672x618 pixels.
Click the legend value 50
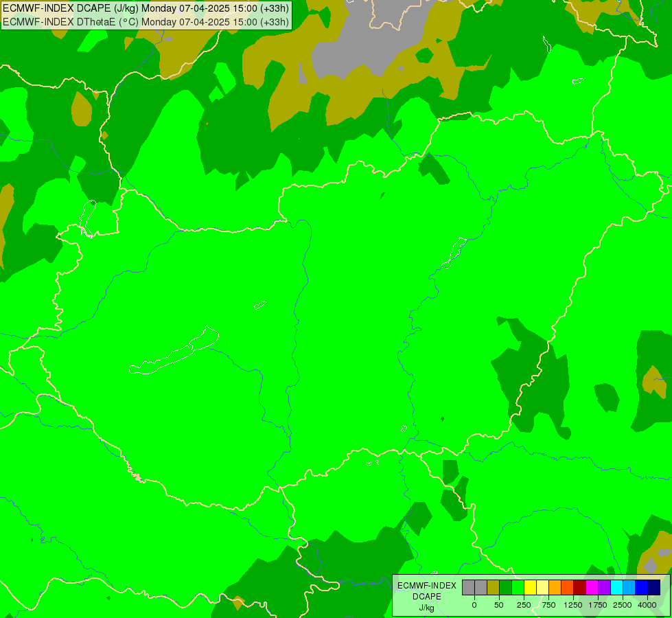tap(499, 605)
